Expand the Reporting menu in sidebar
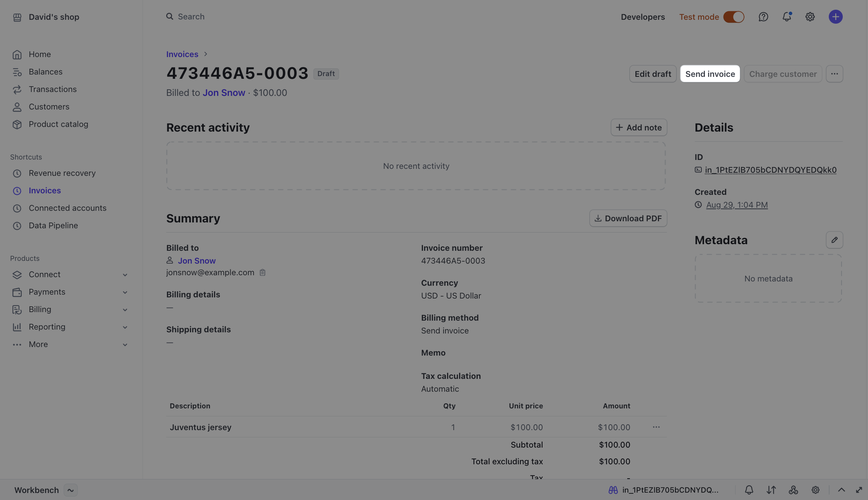 click(x=125, y=327)
